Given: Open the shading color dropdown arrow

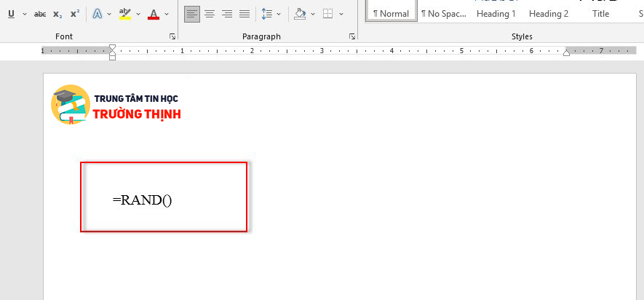Looking at the screenshot, I should click(x=313, y=14).
